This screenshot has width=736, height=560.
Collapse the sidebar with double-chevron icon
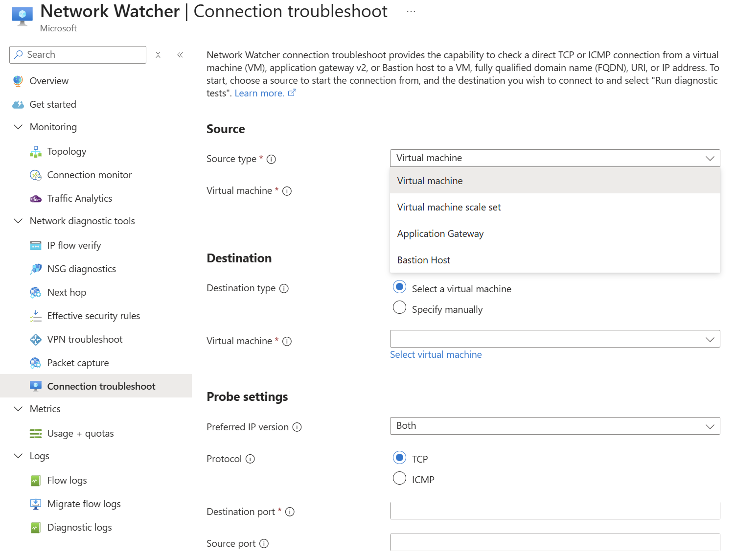180,55
